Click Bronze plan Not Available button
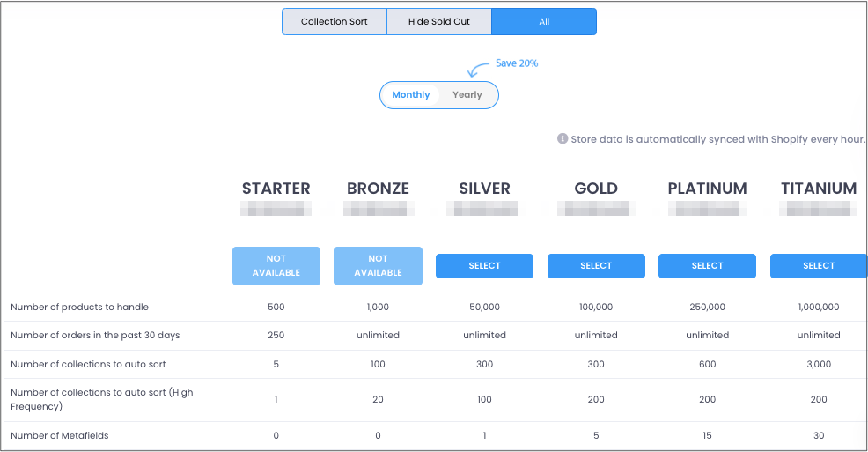The image size is (868, 452). [x=378, y=266]
